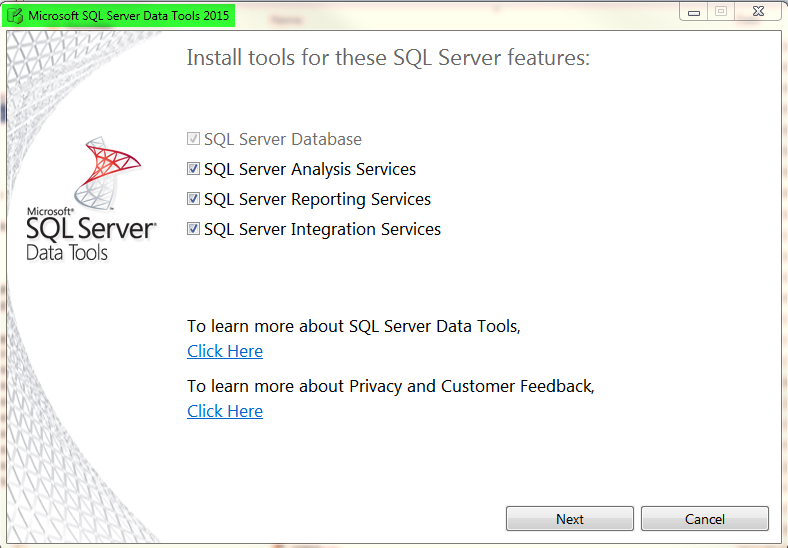Click the 'SQL Server Database' label text
Image resolution: width=788 pixels, height=548 pixels.
(x=283, y=139)
